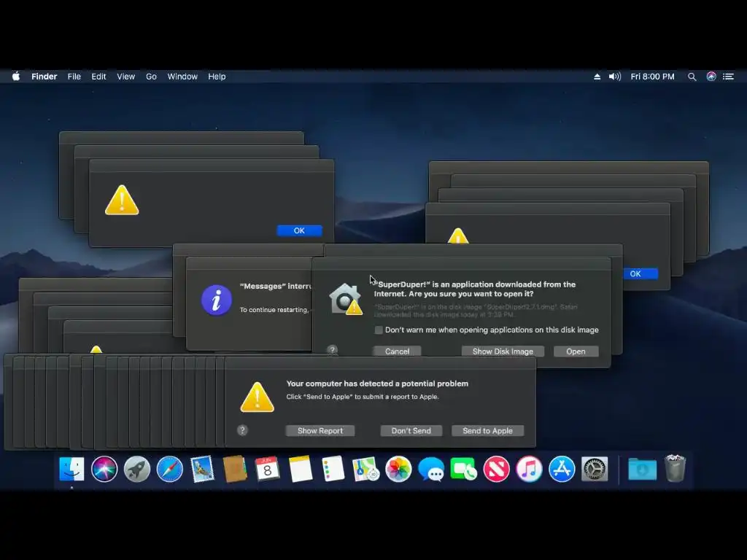Click help button in SuperDuper dialog
747x560 pixels.
pyautogui.click(x=332, y=350)
